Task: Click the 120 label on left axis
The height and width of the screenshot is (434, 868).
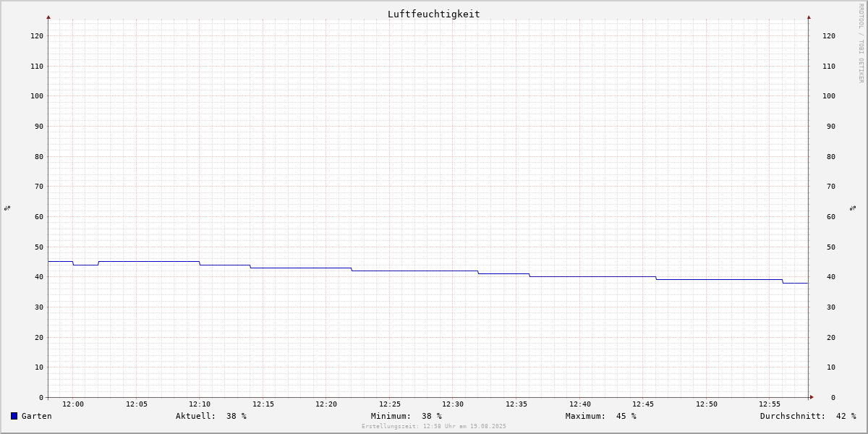Action: [37, 35]
